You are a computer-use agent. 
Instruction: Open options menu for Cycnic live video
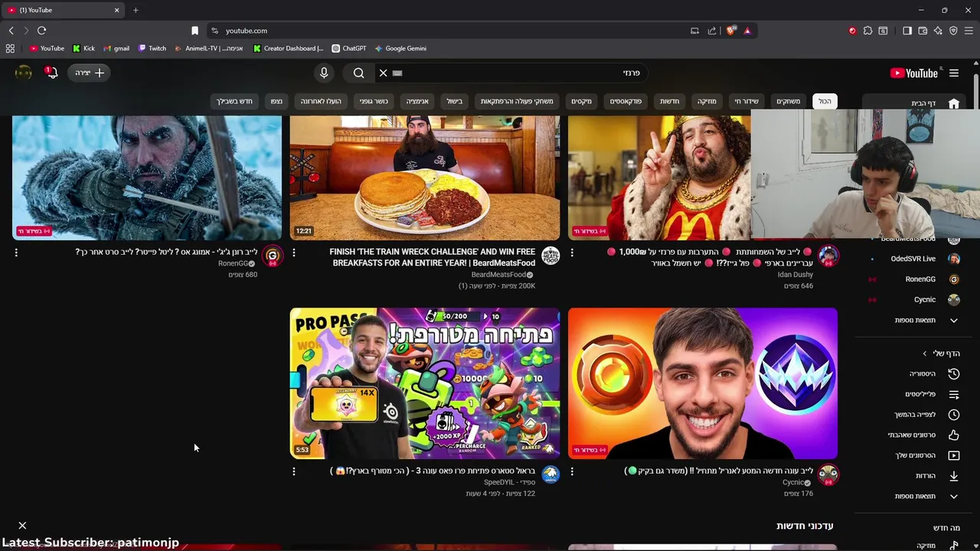tap(572, 471)
